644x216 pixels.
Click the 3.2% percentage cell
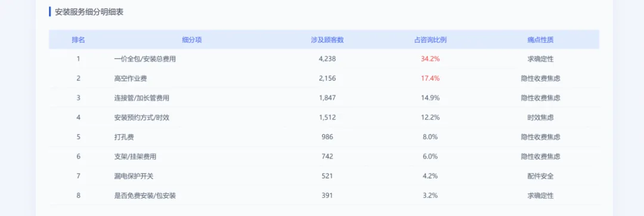(431, 196)
